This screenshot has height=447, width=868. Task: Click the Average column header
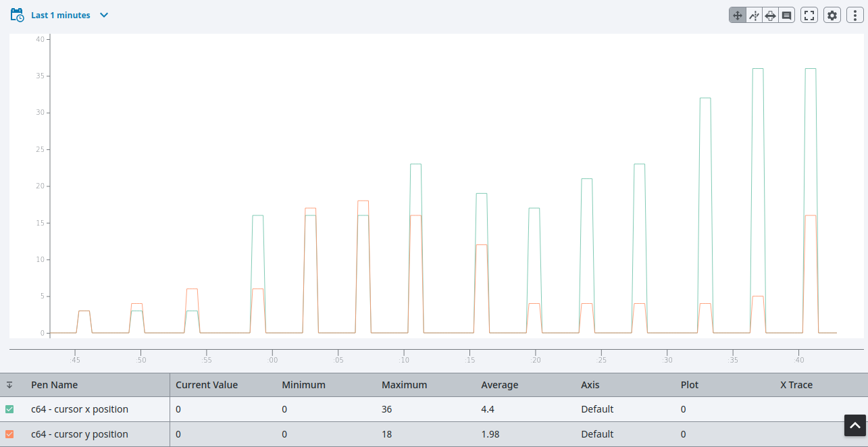tap(499, 385)
